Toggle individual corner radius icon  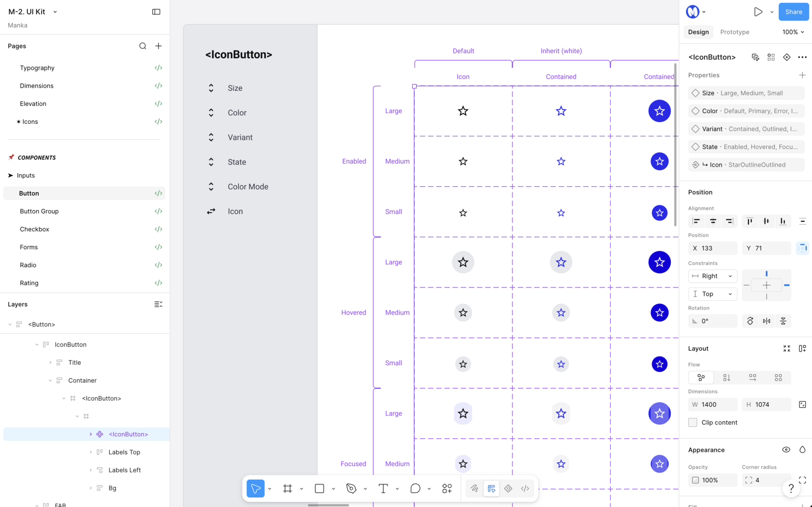click(x=802, y=480)
